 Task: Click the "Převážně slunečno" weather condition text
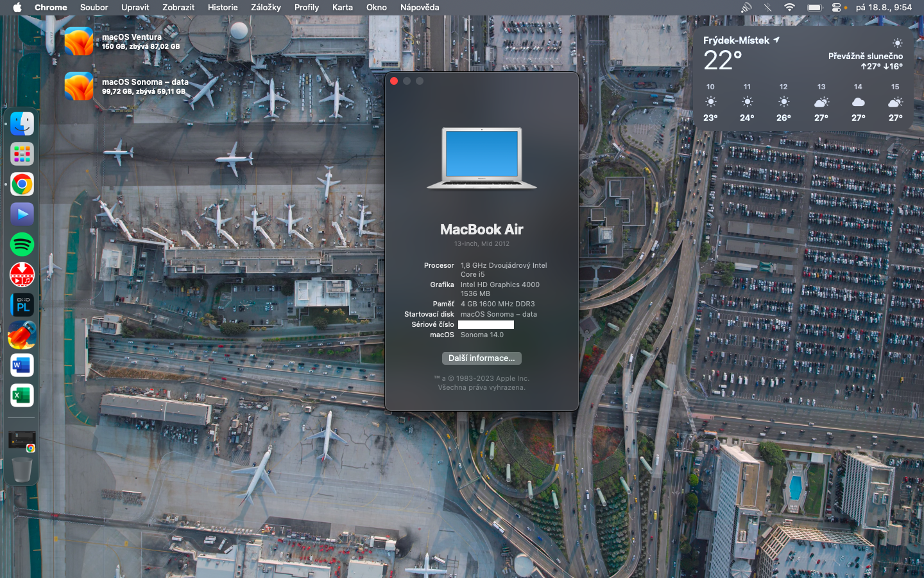(866, 56)
